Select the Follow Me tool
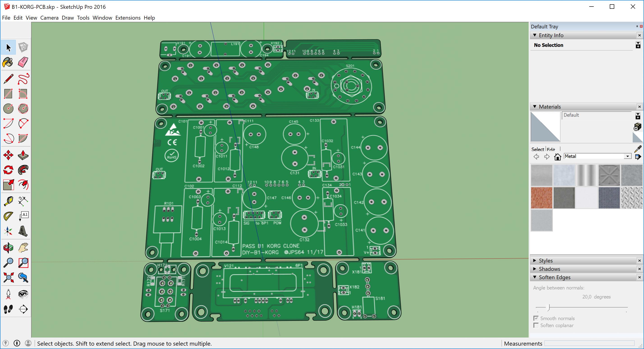This screenshot has width=644, height=349. tap(23, 170)
